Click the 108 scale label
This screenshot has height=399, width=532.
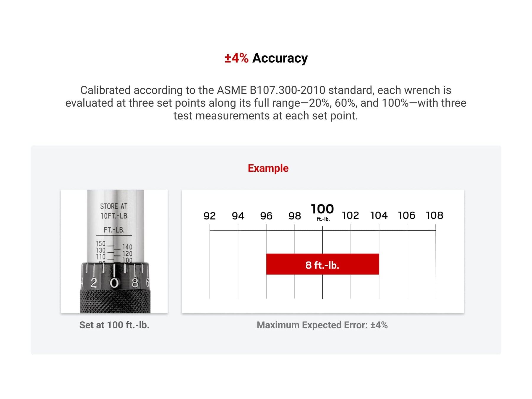434,215
